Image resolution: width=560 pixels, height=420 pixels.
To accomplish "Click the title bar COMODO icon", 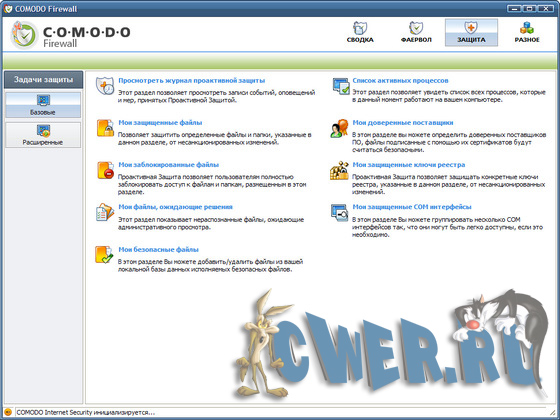I will click(x=8, y=9).
